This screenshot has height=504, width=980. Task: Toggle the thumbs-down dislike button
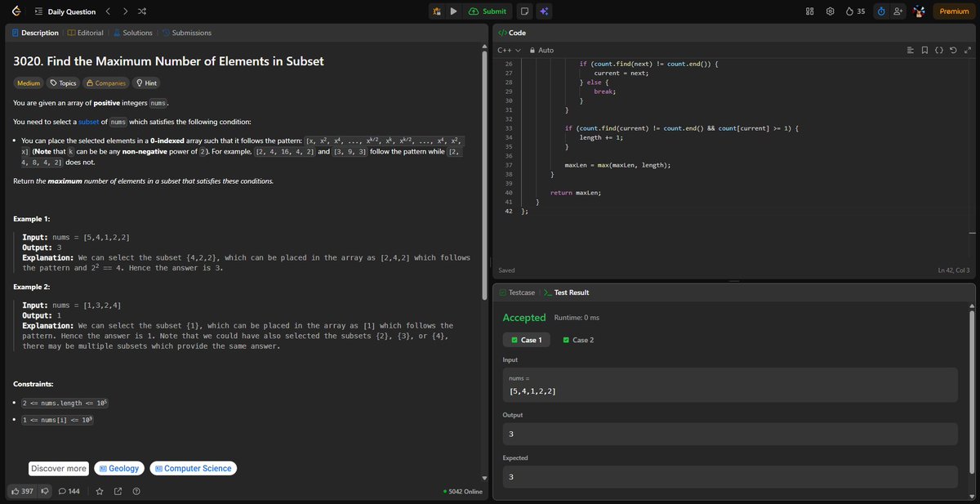(45, 492)
